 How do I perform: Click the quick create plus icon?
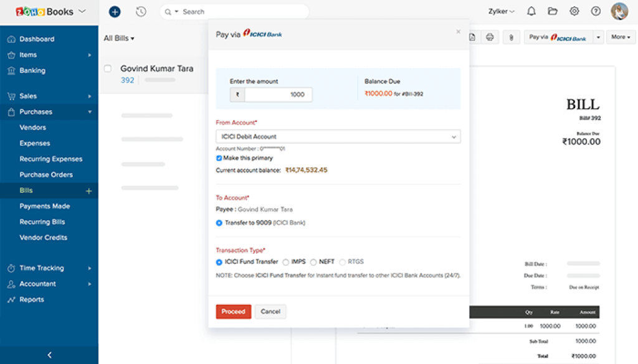115,12
